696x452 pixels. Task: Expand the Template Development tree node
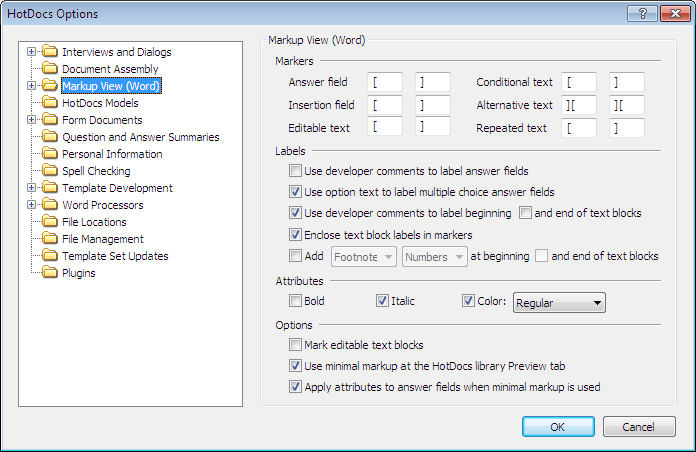31,187
